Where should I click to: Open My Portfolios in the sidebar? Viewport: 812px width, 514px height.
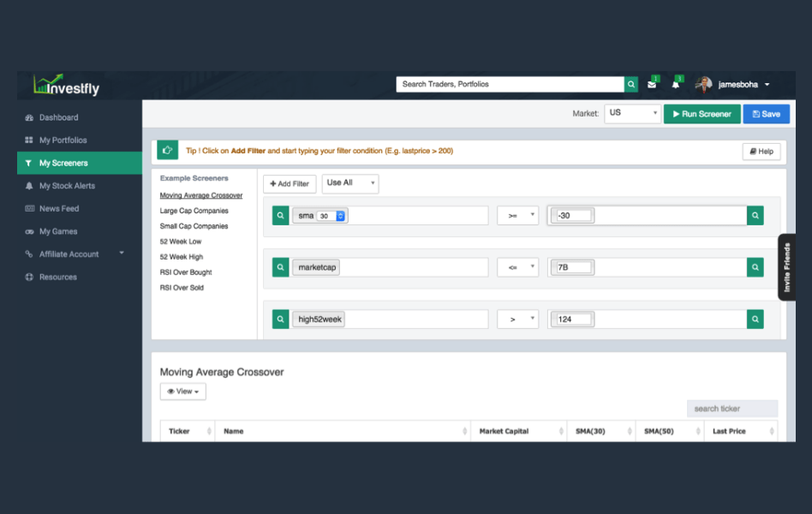click(63, 140)
